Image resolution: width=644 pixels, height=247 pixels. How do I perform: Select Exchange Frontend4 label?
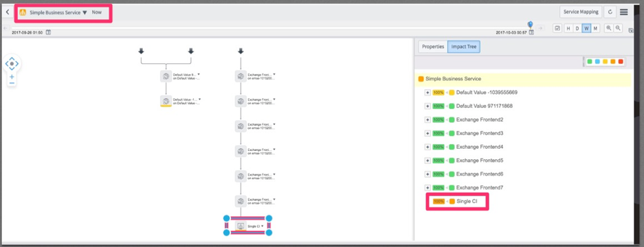pyautogui.click(x=480, y=147)
